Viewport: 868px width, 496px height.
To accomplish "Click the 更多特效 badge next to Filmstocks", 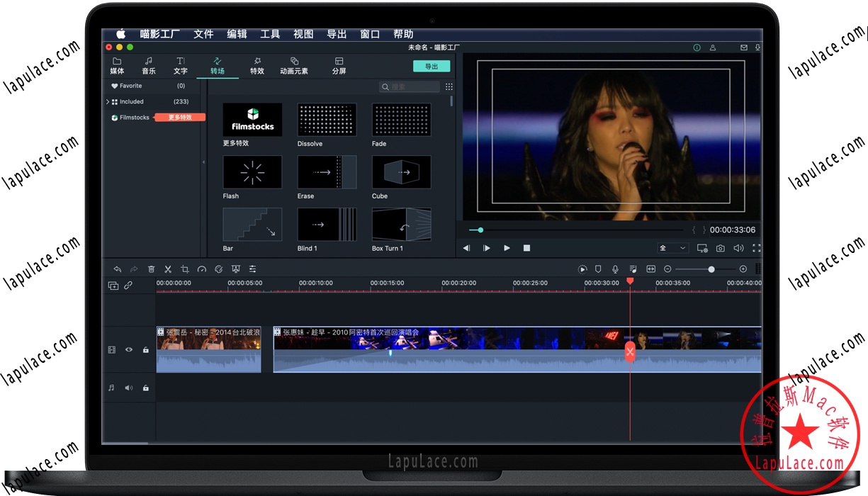I will pyautogui.click(x=180, y=118).
